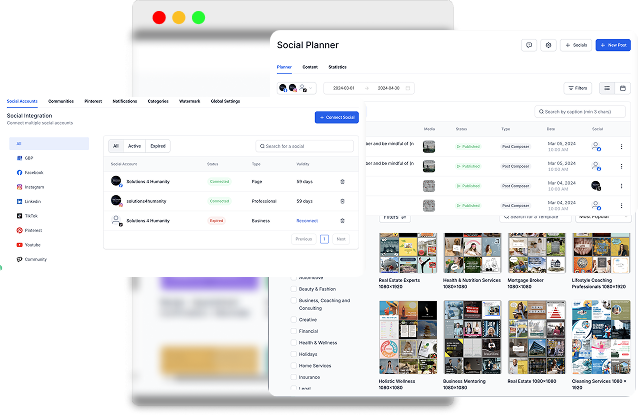
Task: Check the Holidays category
Action: [293, 354]
